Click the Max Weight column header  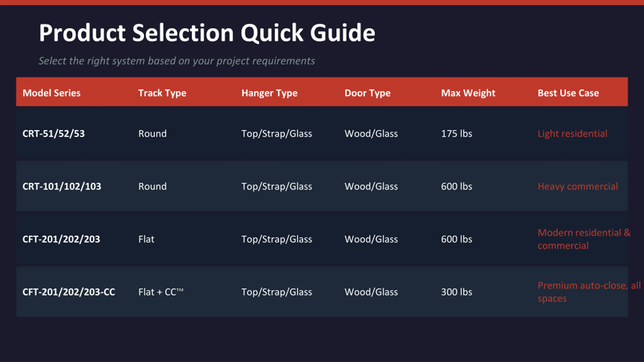click(x=468, y=93)
